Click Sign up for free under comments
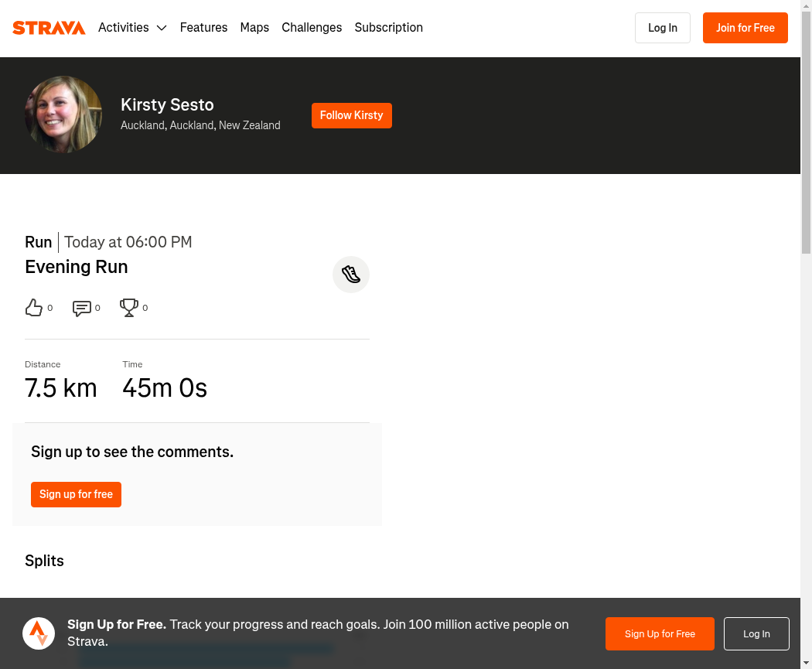The height and width of the screenshot is (669, 812). [x=76, y=494]
